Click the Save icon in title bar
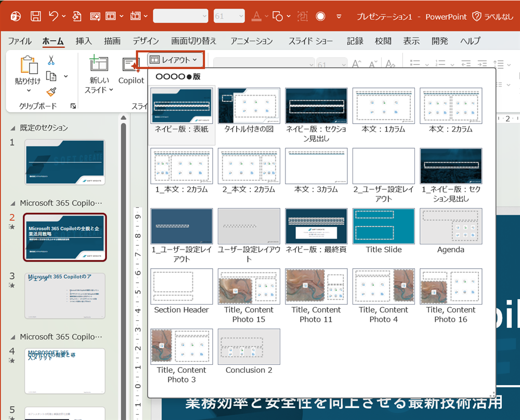Screen dimensions: 520x420 click(35, 16)
